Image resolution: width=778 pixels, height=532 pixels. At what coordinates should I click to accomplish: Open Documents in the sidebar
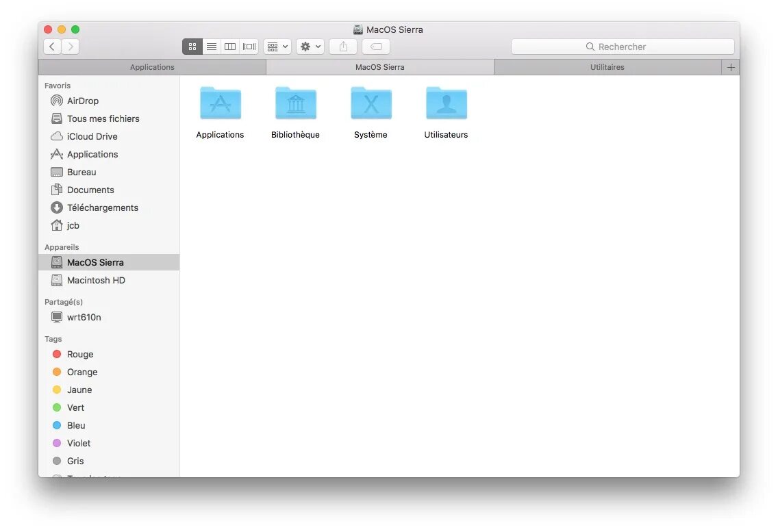point(109,190)
